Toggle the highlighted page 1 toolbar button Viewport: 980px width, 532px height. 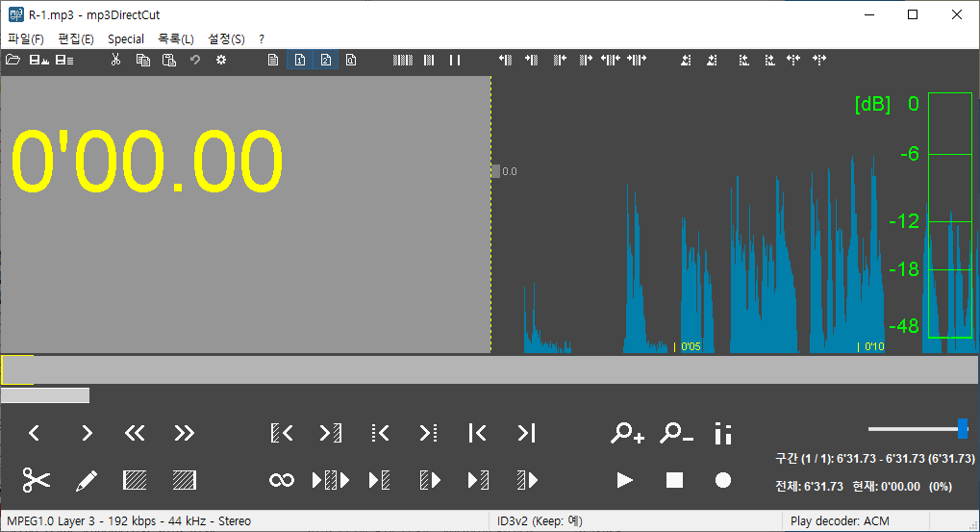[x=299, y=61]
